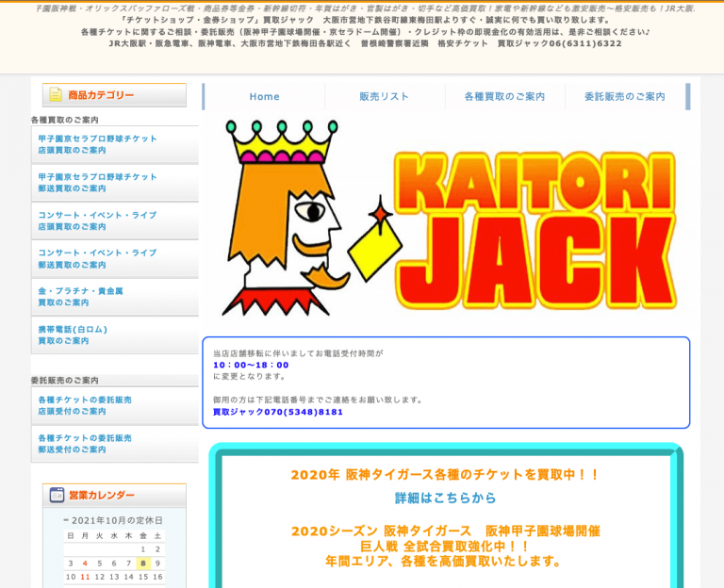Open the 販売リスト navigation tab
This screenshot has width=724, height=588.
pyautogui.click(x=385, y=96)
